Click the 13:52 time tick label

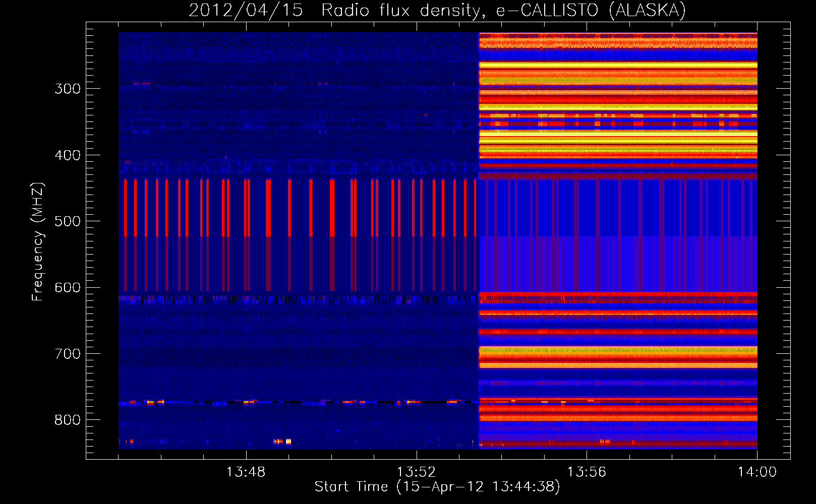click(416, 472)
